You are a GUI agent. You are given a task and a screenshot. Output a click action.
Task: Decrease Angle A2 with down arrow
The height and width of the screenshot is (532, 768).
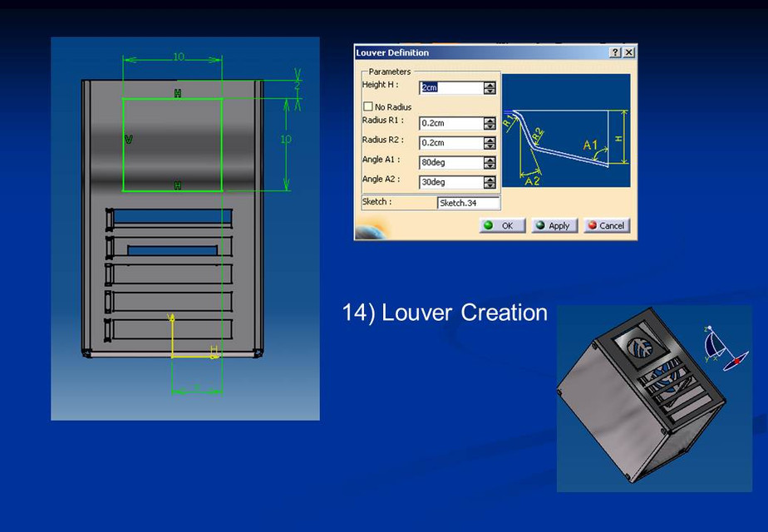490,185
